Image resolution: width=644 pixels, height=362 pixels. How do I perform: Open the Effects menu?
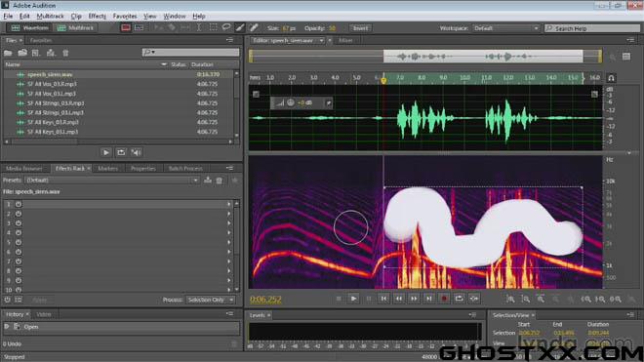pos(97,16)
